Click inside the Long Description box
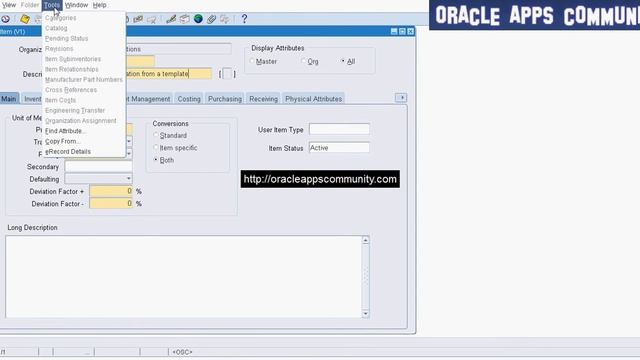640x360 pixels. click(184, 276)
